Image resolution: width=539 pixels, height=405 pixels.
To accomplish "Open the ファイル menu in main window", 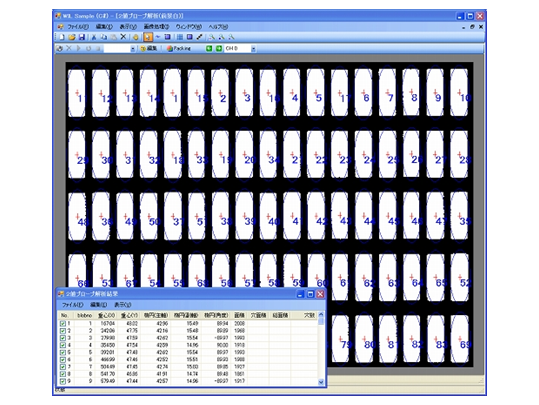I will click(x=78, y=26).
